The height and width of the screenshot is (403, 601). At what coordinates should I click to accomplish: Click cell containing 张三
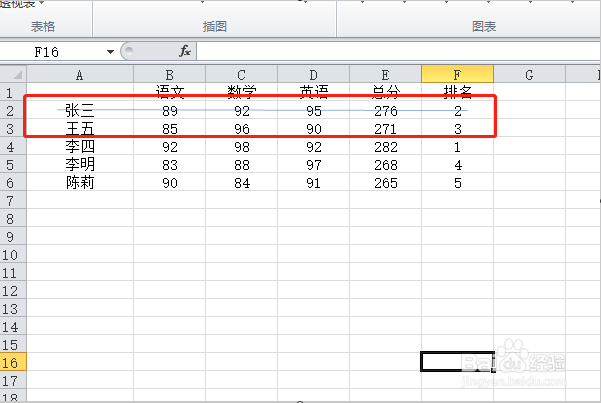tap(80, 110)
